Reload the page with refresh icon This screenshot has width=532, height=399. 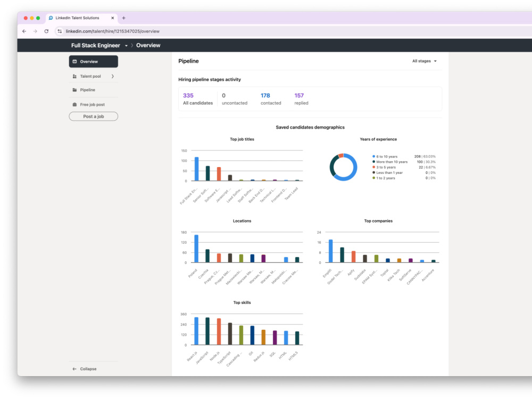pyautogui.click(x=46, y=31)
